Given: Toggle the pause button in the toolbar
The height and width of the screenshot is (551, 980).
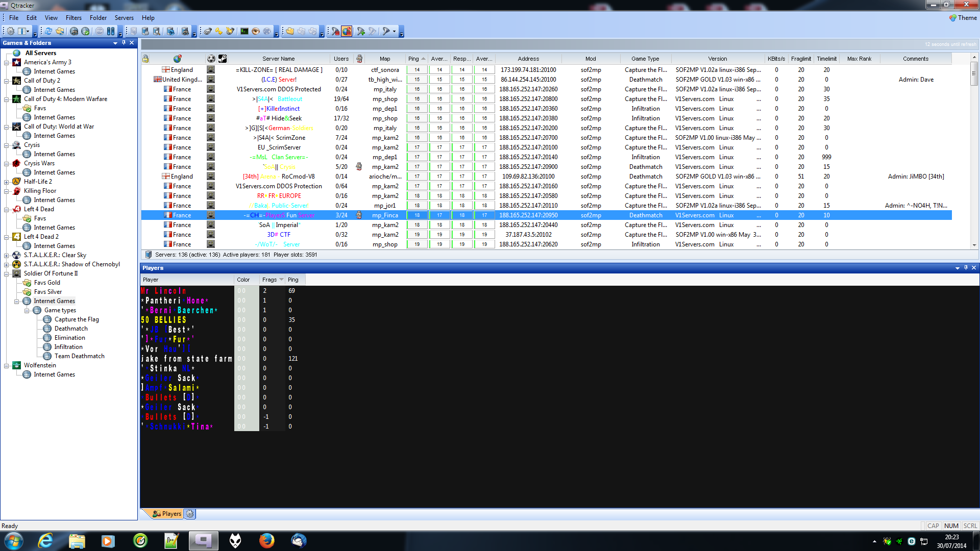Looking at the screenshot, I should 111,32.
